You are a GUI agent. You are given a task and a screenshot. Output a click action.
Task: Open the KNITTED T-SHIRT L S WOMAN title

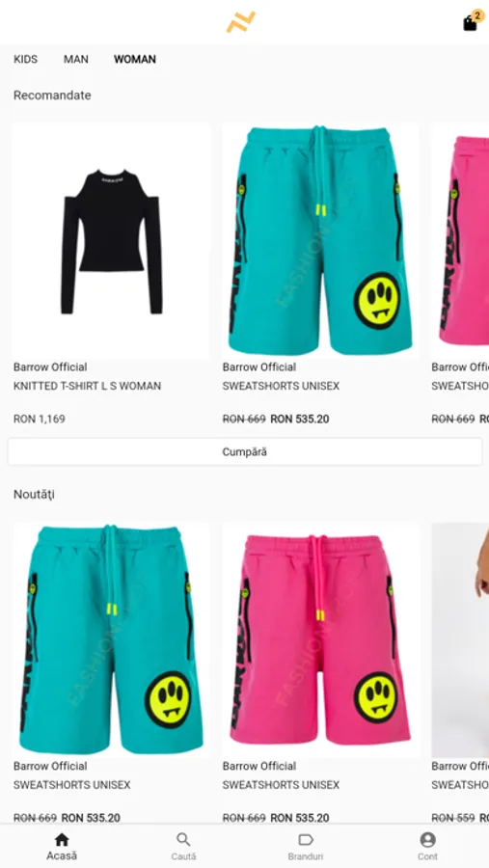tap(87, 386)
